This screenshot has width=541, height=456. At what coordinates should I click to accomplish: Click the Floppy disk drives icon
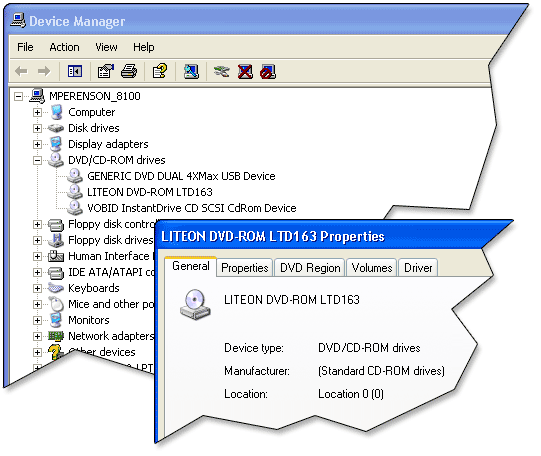[x=56, y=240]
